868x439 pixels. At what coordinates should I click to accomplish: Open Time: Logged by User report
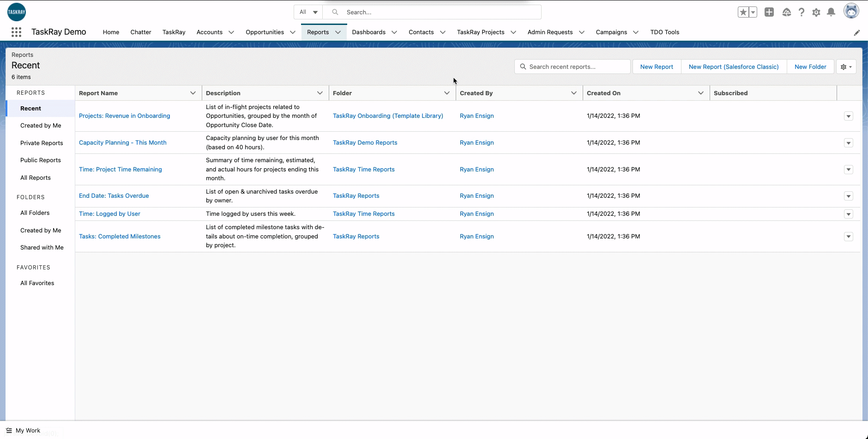(x=109, y=213)
